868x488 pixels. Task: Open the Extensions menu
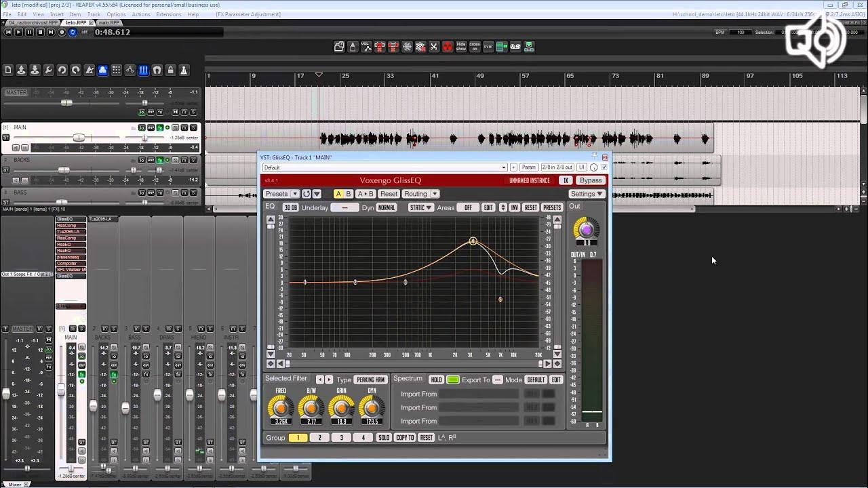[169, 14]
